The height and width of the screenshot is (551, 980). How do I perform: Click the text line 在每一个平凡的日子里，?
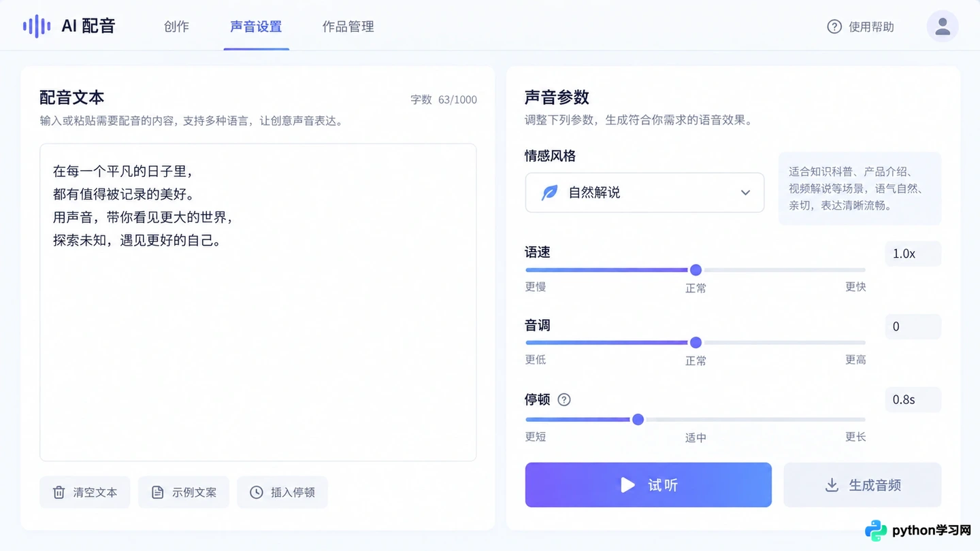pos(123,171)
